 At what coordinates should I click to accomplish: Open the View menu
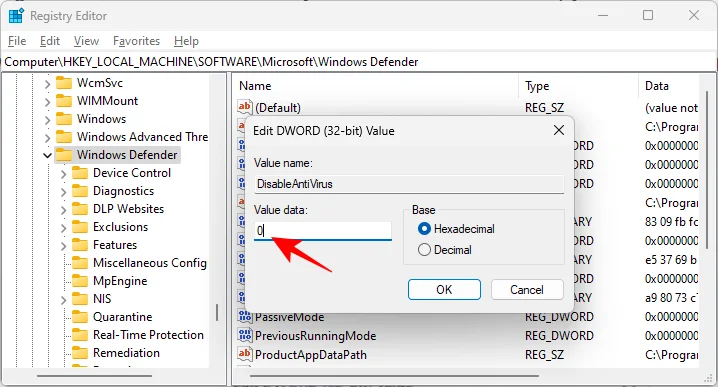click(x=86, y=41)
